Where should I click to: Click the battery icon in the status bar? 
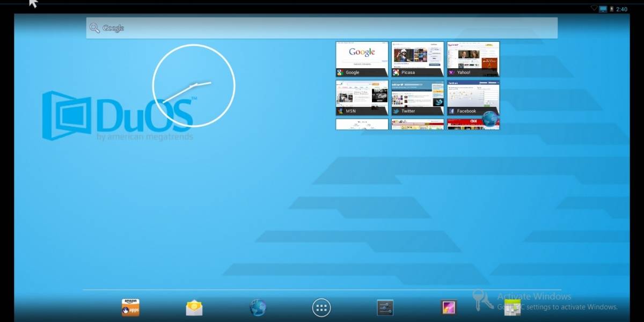[611, 9]
